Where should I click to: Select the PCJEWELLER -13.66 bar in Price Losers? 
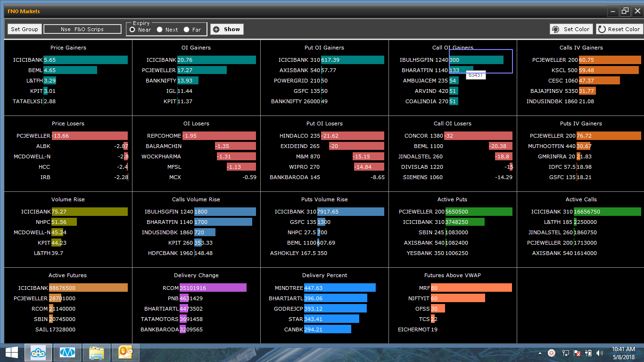click(x=90, y=136)
